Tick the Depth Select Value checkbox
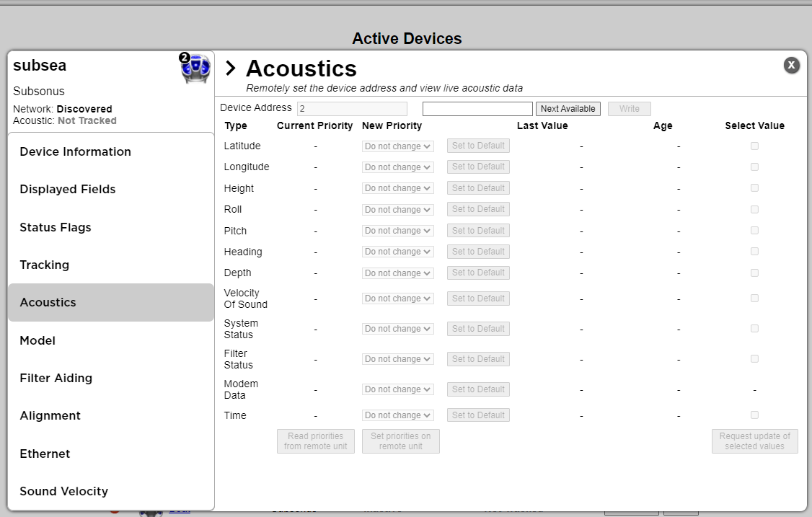This screenshot has height=517, width=812. (x=754, y=273)
